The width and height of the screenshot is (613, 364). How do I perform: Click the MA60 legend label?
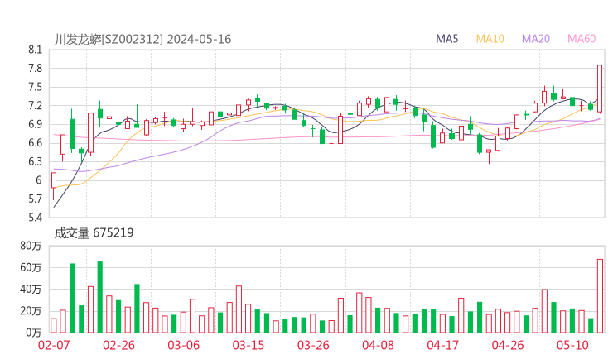click(x=582, y=39)
